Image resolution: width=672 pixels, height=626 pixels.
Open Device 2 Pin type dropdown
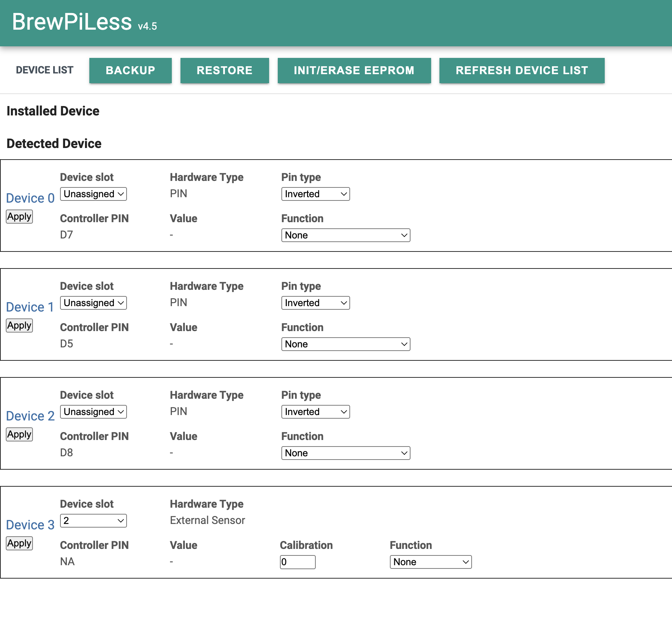point(315,412)
